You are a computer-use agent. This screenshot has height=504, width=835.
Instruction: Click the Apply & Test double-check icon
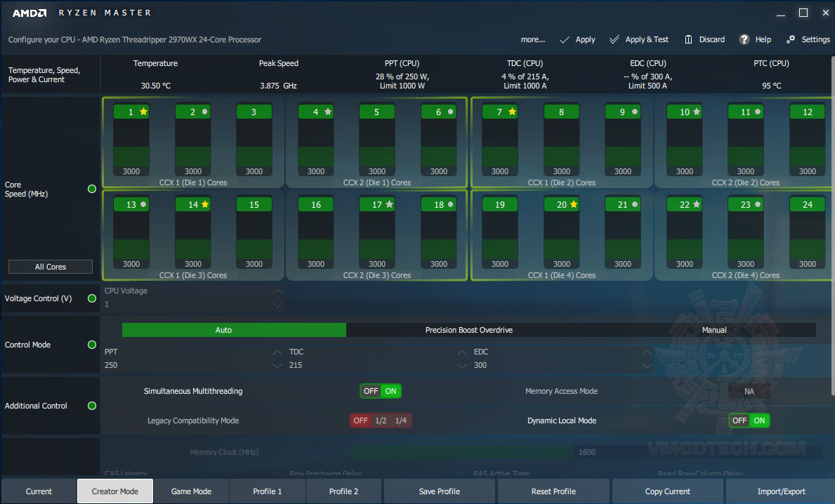pos(614,40)
